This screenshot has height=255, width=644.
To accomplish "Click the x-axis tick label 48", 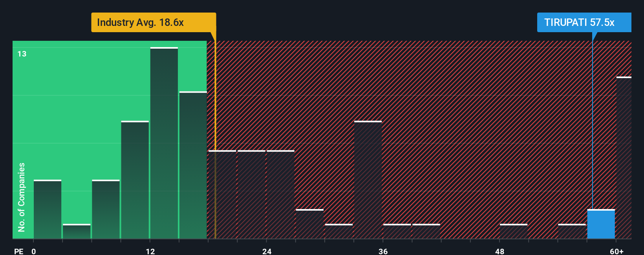I will tap(499, 251).
